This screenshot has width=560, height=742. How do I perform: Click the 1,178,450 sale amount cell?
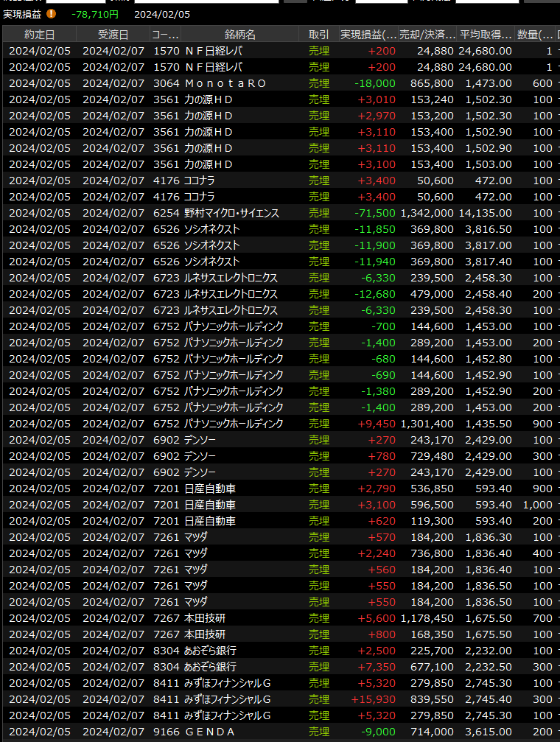tap(427, 618)
